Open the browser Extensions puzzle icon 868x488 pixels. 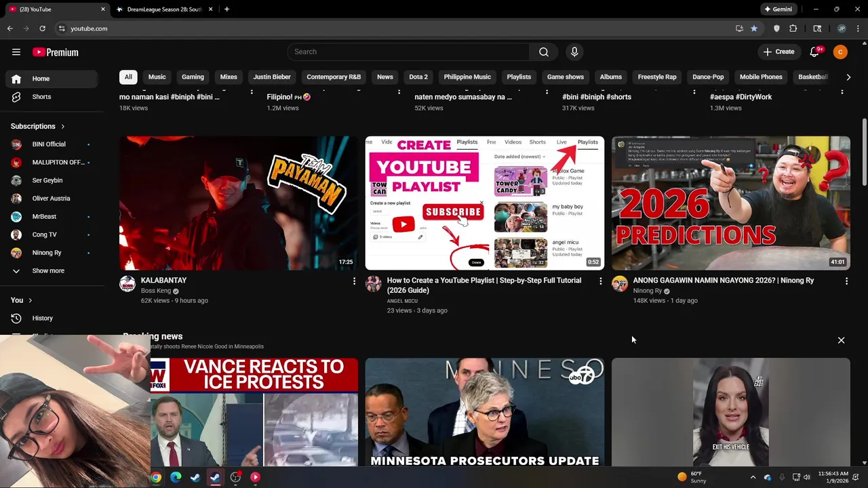[793, 28]
